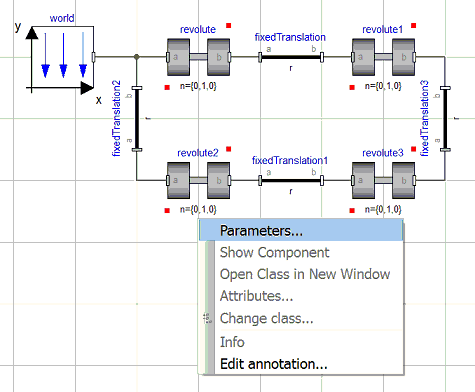The width and height of the screenshot is (475, 392).
Task: Open Parameters... from the context menu
Action: [301, 230]
